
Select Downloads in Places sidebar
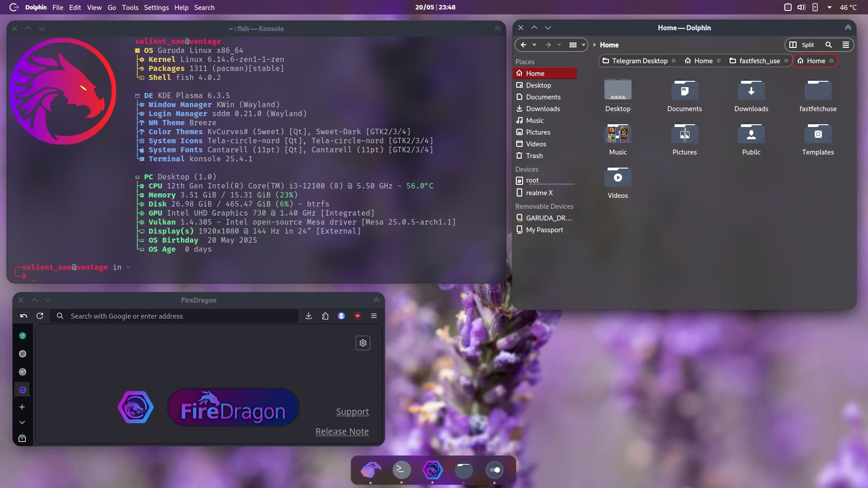[x=545, y=108]
